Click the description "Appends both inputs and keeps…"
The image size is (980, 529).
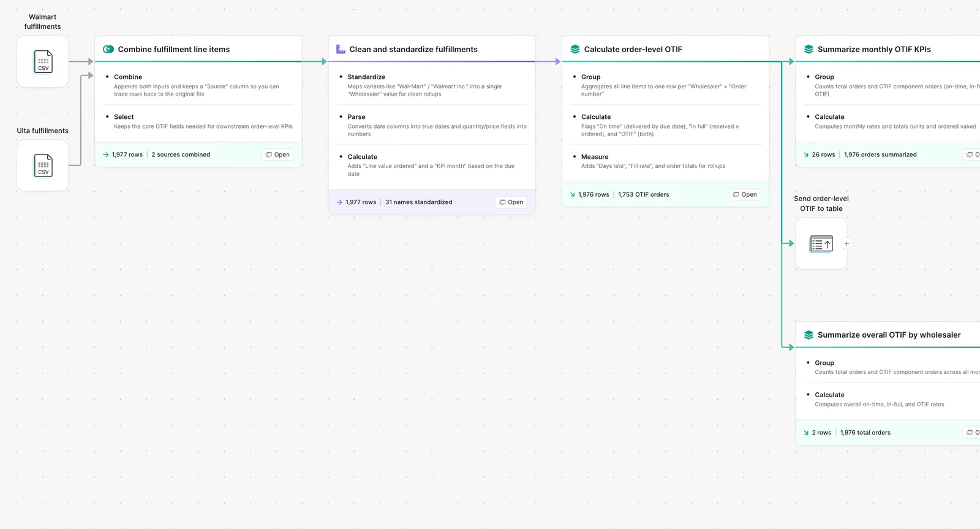[x=197, y=90]
